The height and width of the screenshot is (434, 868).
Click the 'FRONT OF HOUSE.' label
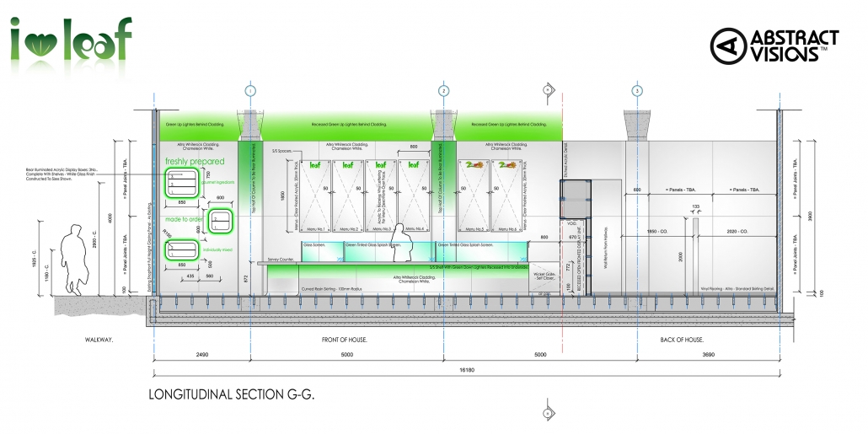tap(345, 339)
